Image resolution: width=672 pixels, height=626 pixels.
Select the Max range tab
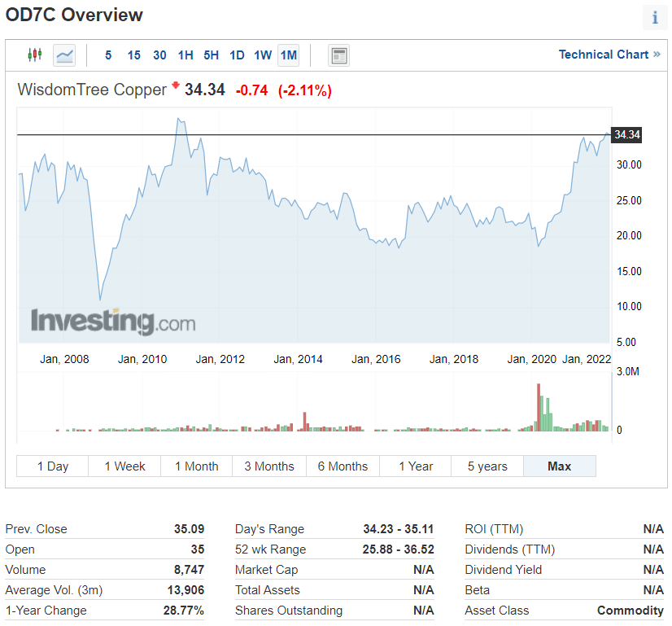560,466
